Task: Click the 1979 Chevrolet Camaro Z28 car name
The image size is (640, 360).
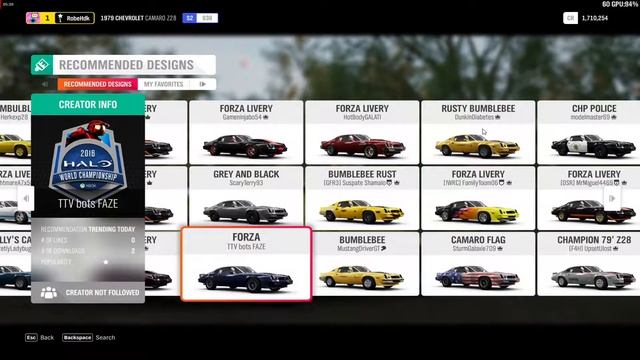Action: click(x=138, y=18)
